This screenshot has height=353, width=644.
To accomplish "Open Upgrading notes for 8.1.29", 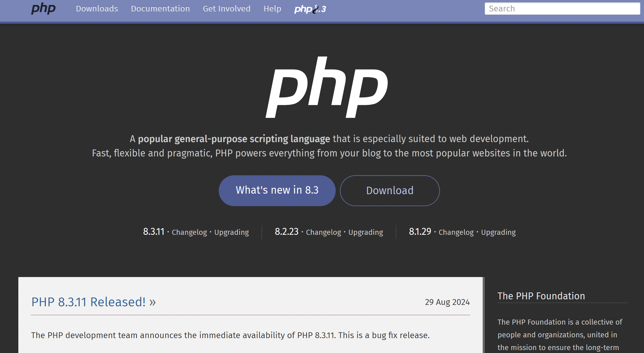I will coord(498,232).
